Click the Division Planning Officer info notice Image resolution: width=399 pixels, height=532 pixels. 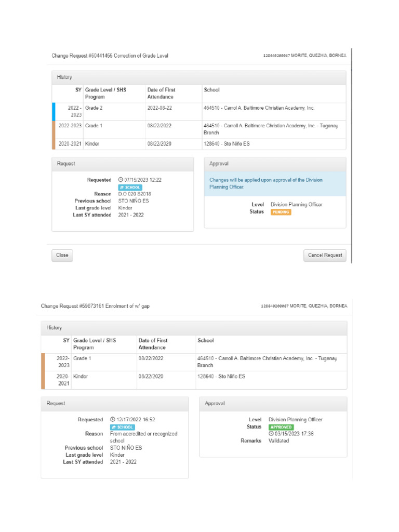pos(275,183)
